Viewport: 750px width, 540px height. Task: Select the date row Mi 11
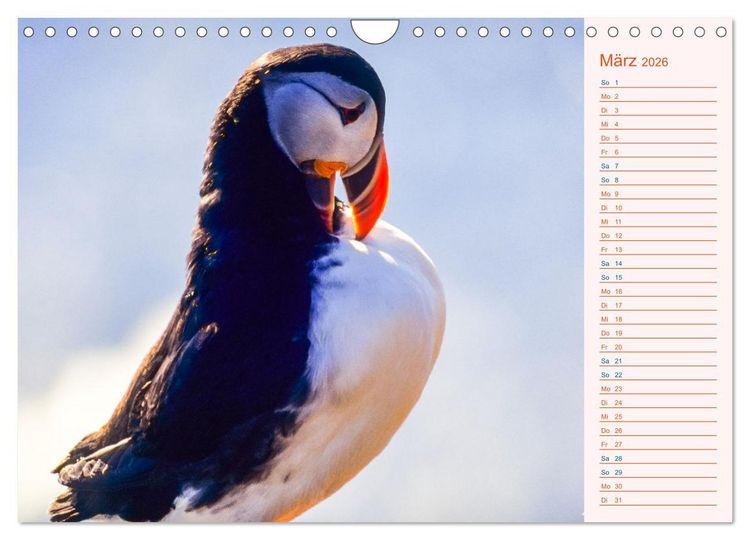tap(658, 221)
